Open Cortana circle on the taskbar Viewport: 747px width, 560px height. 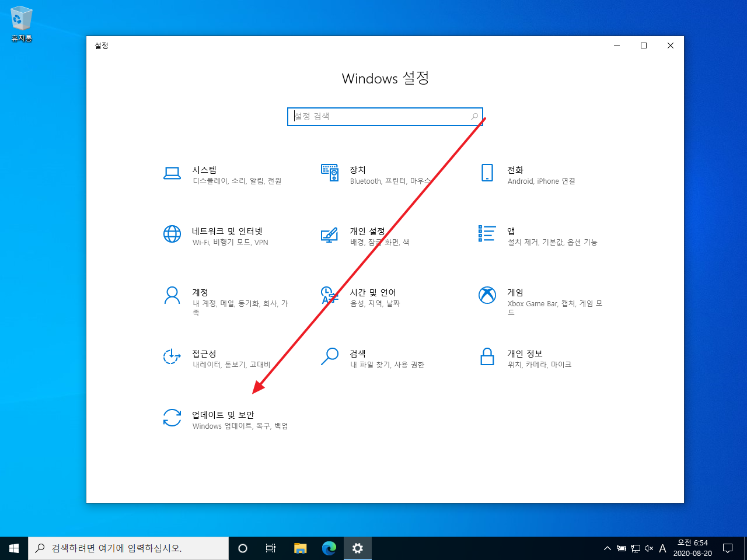[x=243, y=548]
